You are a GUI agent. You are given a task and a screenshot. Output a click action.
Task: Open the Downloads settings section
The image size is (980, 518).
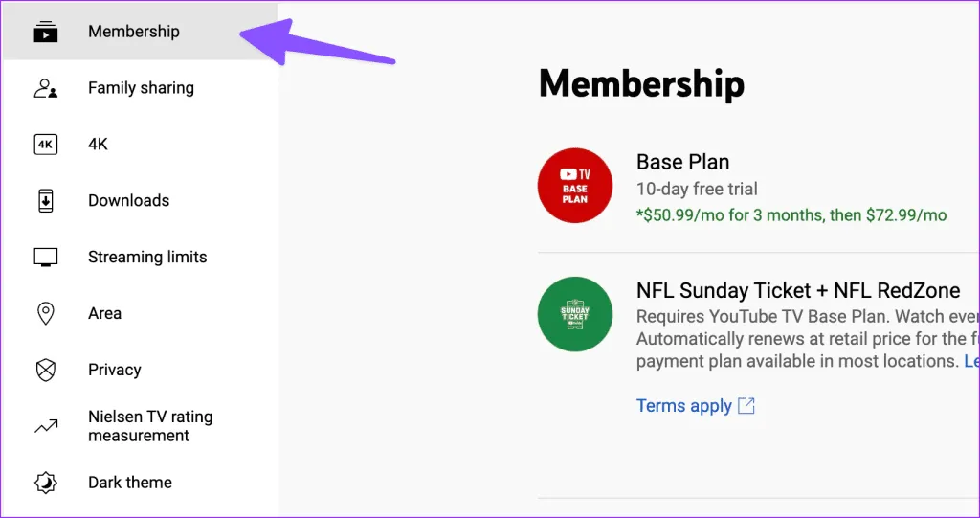pos(128,201)
